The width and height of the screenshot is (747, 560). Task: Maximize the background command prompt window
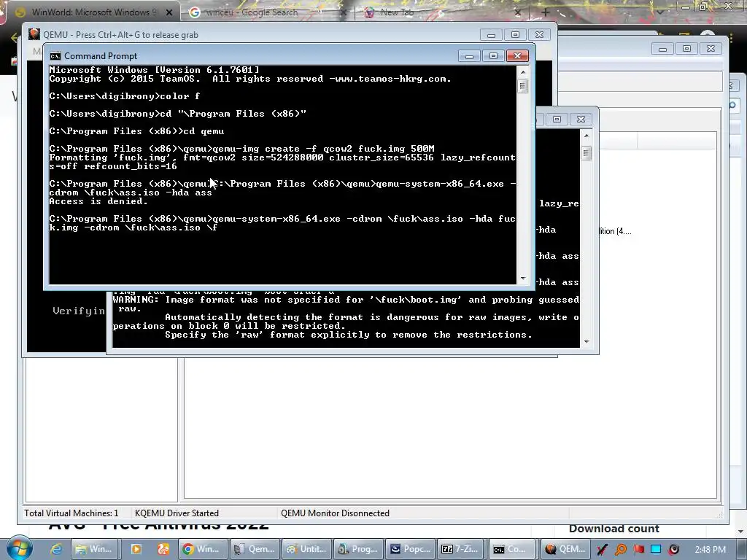[557, 119]
